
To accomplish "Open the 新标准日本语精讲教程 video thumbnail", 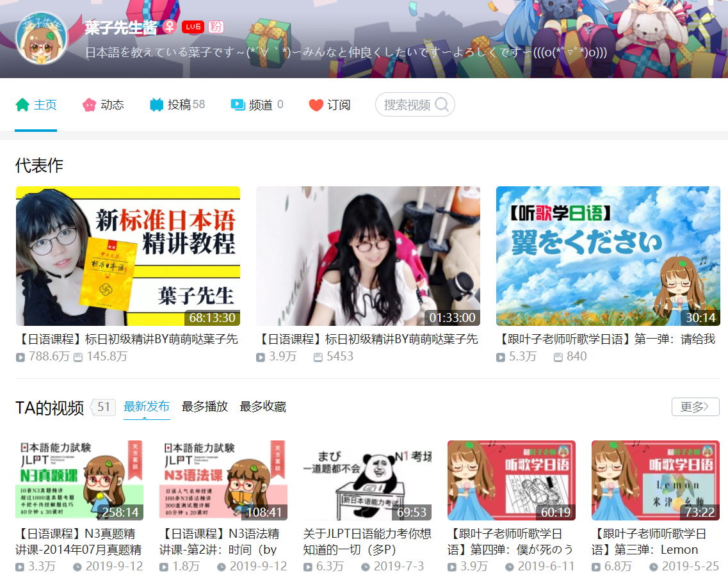I will coord(128,256).
